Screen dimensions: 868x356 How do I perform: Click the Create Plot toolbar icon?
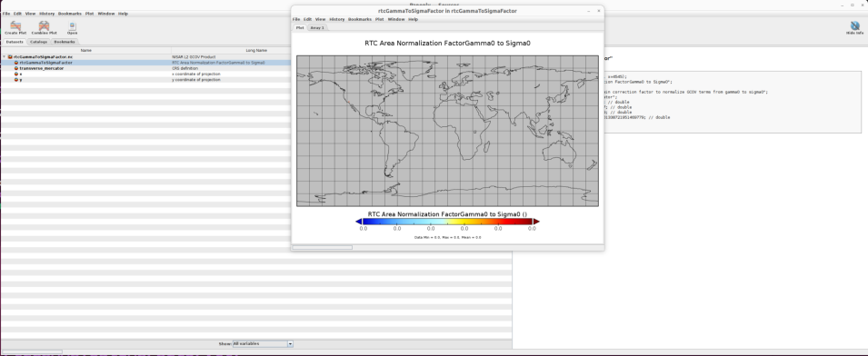(15, 27)
